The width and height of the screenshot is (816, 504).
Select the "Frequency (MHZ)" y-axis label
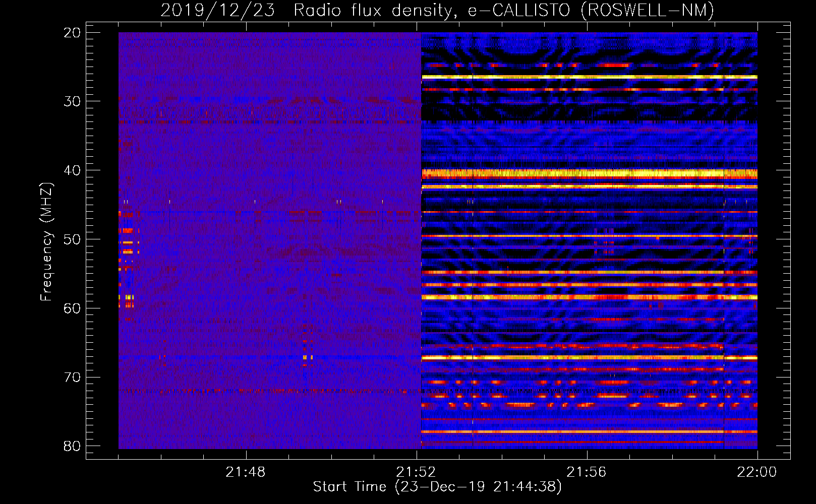click(46, 242)
